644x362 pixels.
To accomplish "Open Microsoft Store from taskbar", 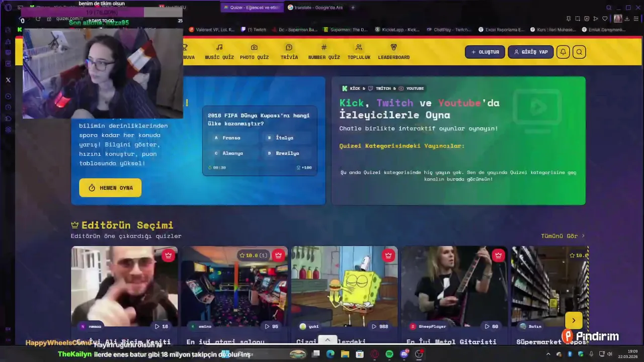I will [x=360, y=354].
